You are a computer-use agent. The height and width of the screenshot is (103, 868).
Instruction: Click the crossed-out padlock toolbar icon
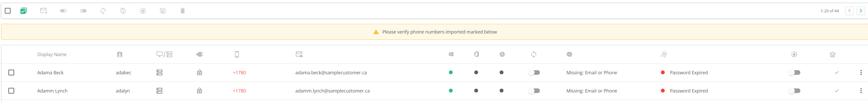(x=163, y=11)
